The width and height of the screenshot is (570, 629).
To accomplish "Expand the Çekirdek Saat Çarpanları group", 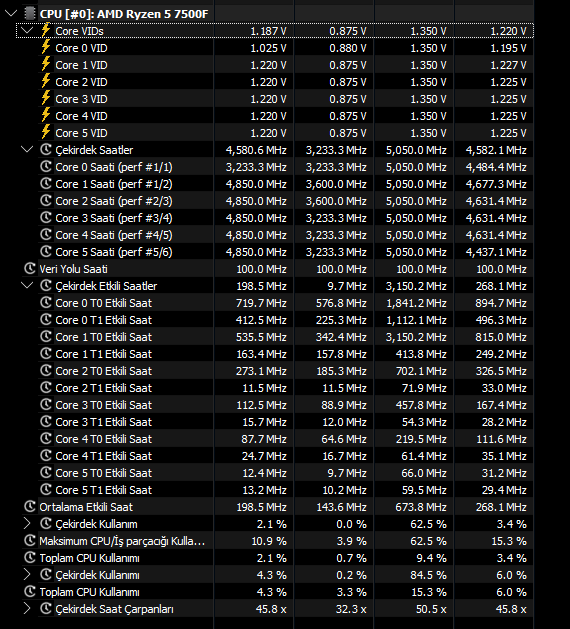I will pos(27,609).
